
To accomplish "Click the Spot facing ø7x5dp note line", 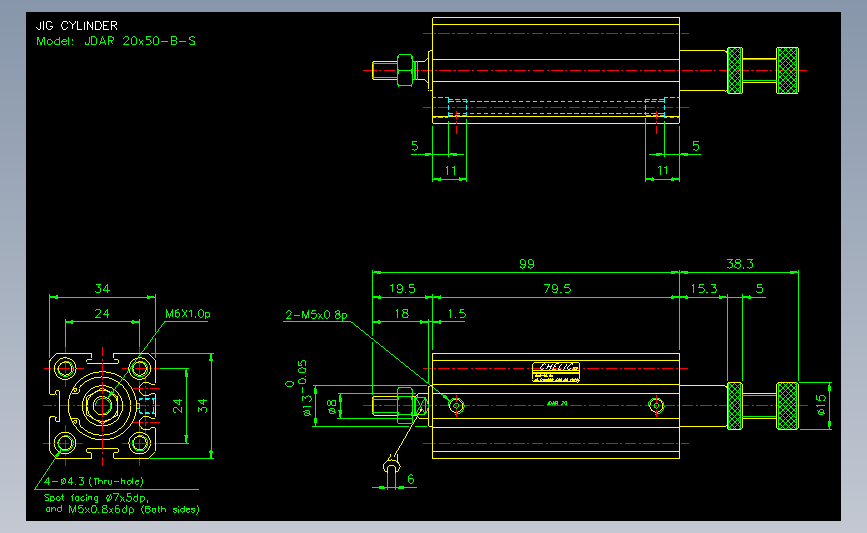I will [x=96, y=498].
